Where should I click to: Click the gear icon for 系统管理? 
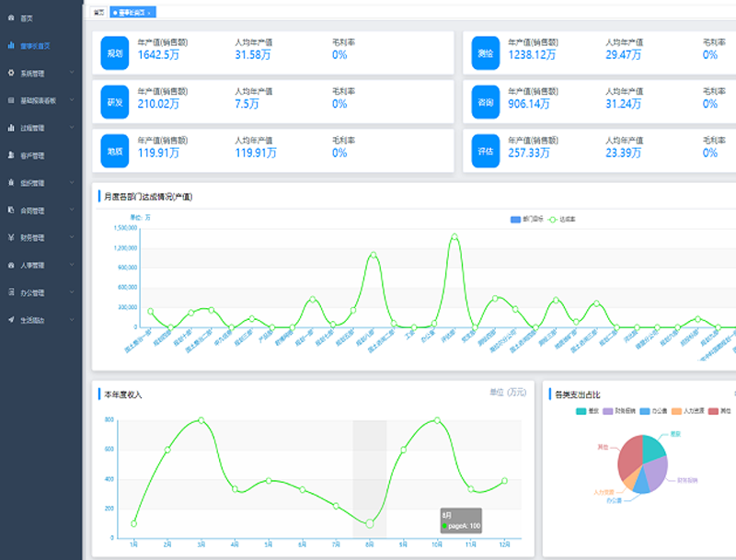(11, 73)
